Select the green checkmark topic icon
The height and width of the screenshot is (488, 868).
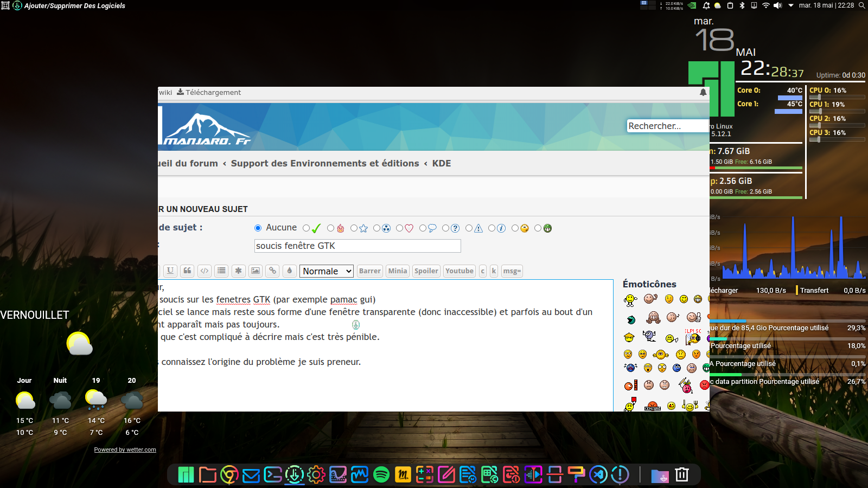pyautogui.click(x=307, y=228)
